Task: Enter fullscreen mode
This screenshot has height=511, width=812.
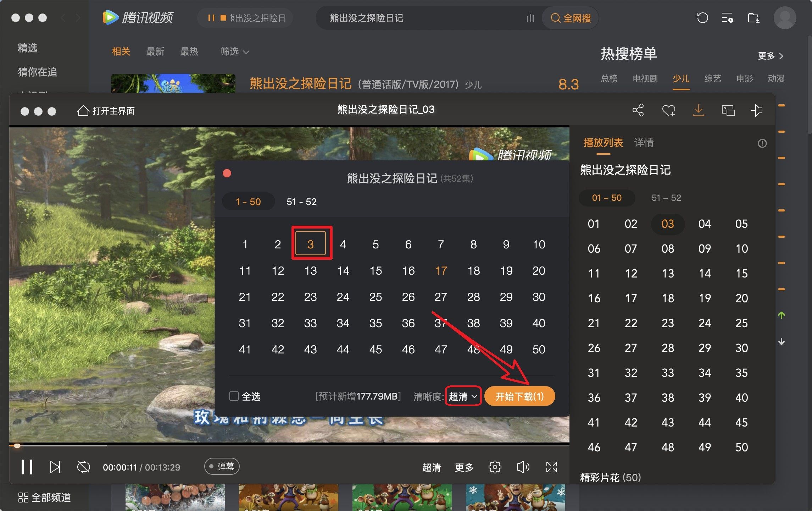Action: (x=552, y=467)
